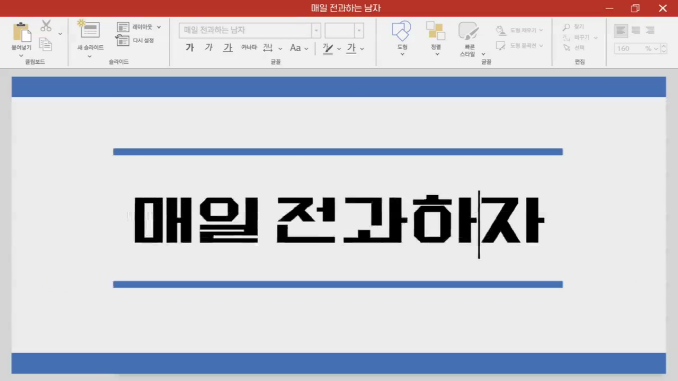Click the font size input box
This screenshot has width=678, height=381.
[340, 30]
